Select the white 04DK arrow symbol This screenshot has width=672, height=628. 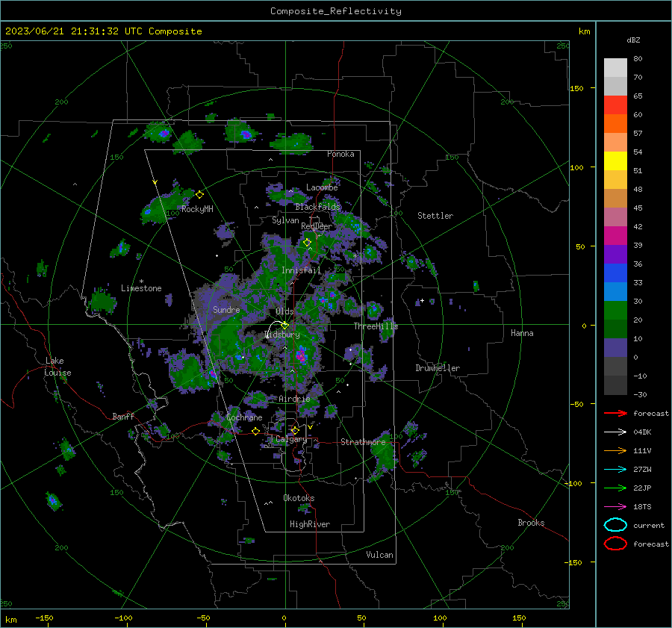pos(615,432)
